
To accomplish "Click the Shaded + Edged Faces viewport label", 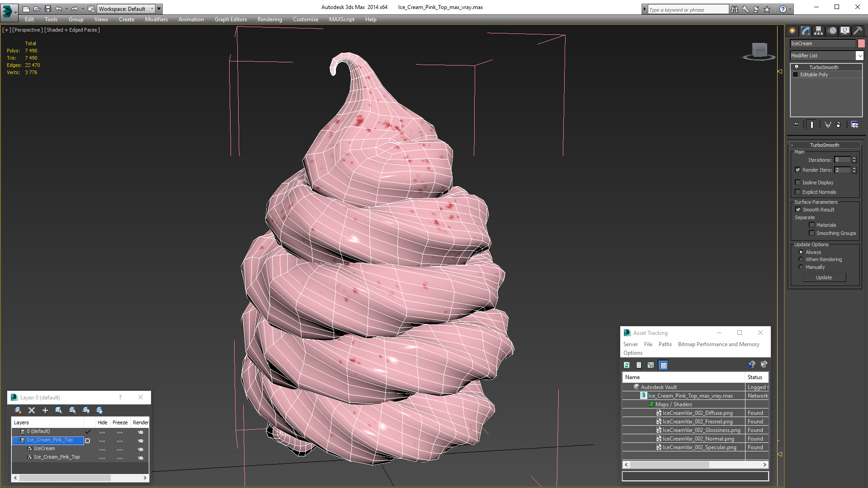I will [72, 30].
